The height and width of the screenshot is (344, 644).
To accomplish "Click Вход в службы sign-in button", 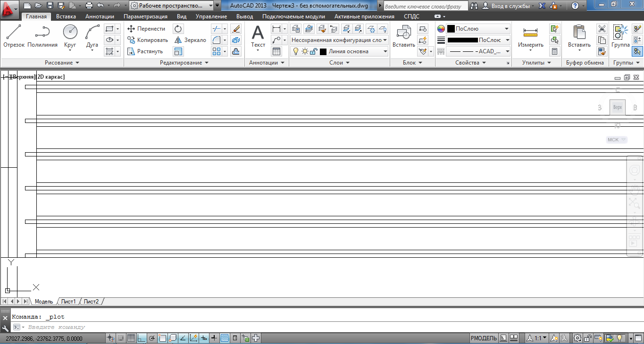I will click(x=509, y=6).
